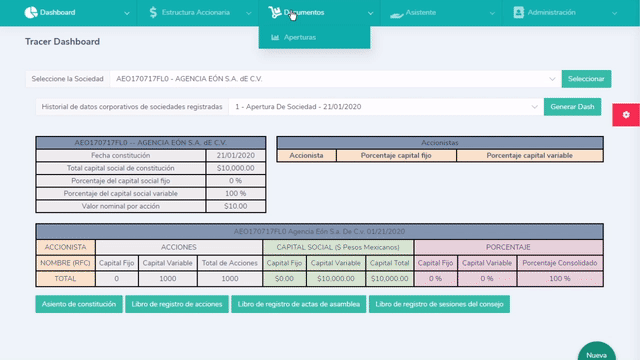Click the Porcentaje capital variable column header
The height and width of the screenshot is (360, 640).
pyautogui.click(x=529, y=156)
